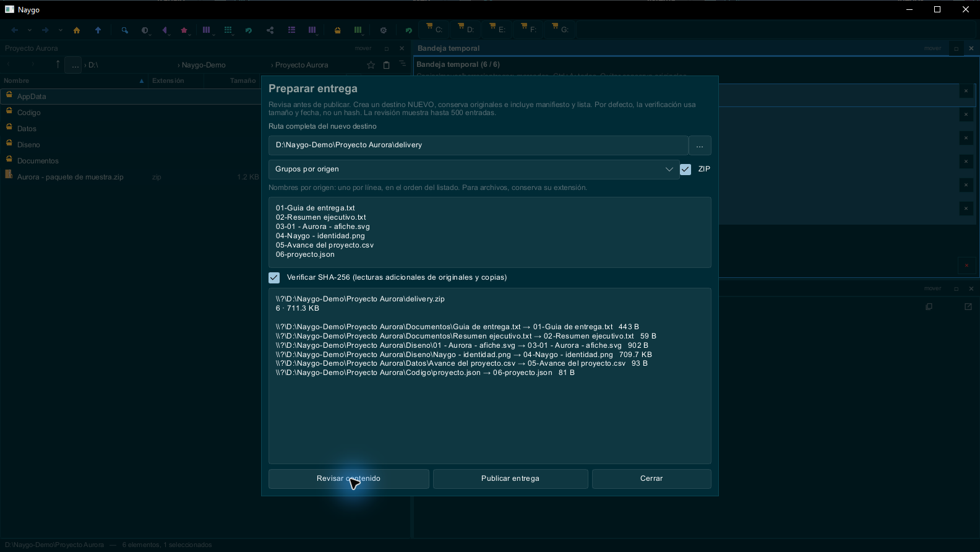The width and height of the screenshot is (980, 552).
Task: Click the Back navigation arrow in toolbar
Action: coord(15,30)
